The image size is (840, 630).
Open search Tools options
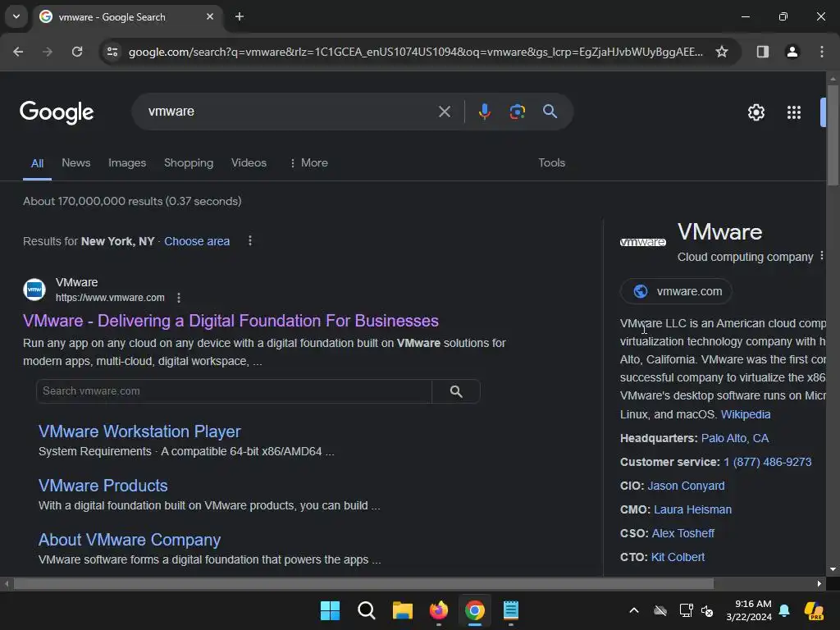[551, 163]
